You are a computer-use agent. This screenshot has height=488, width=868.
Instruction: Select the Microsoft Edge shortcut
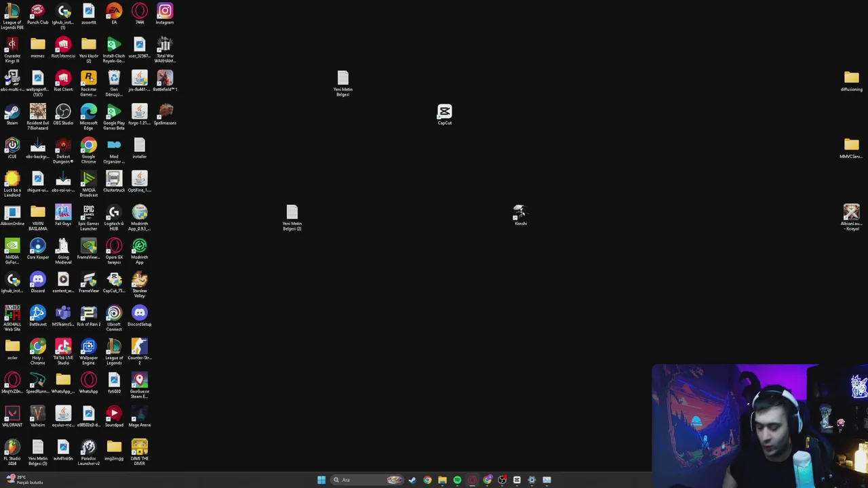[89, 117]
